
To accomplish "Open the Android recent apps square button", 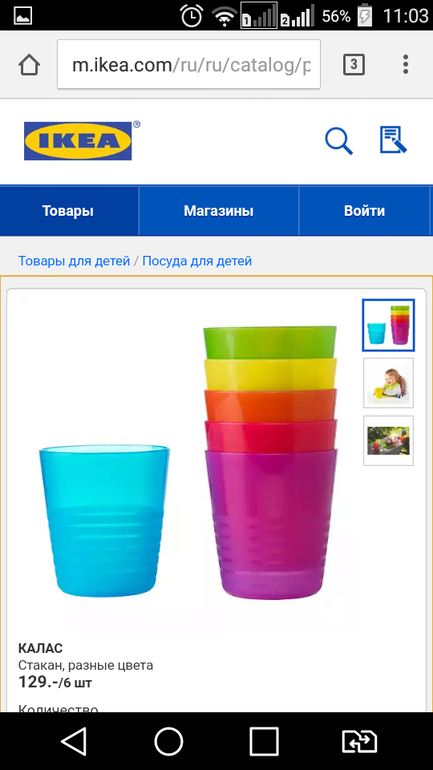I will [x=264, y=741].
